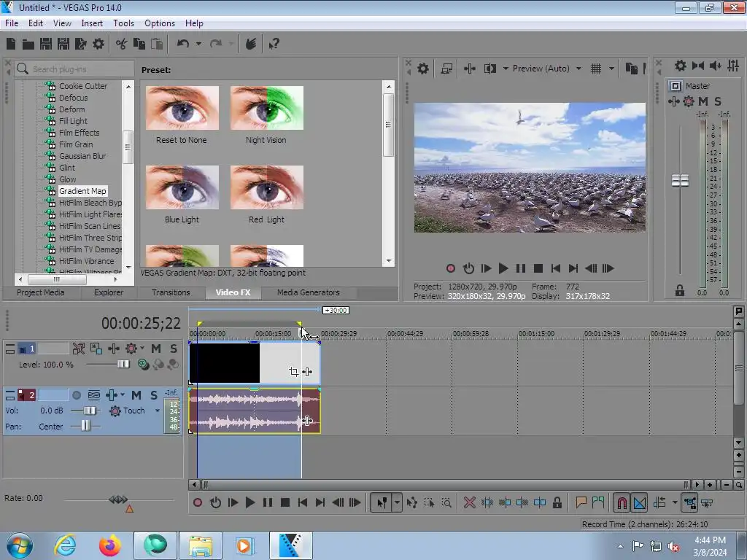Start playback in the preview window
The width and height of the screenshot is (747, 560).
click(503, 268)
